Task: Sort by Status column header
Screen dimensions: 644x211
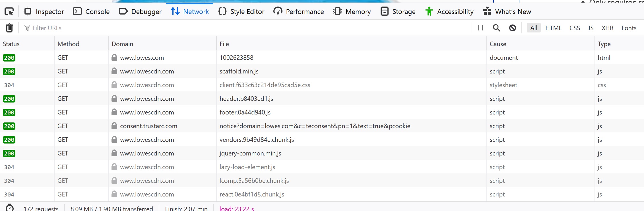Action: (x=27, y=44)
